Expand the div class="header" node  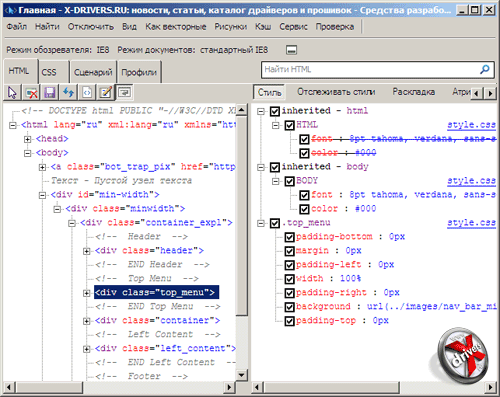[86, 251]
